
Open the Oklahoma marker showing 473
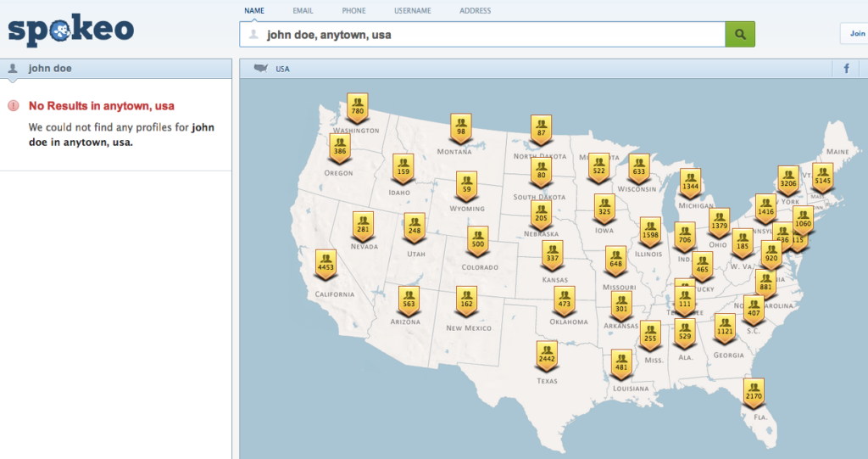tap(564, 301)
